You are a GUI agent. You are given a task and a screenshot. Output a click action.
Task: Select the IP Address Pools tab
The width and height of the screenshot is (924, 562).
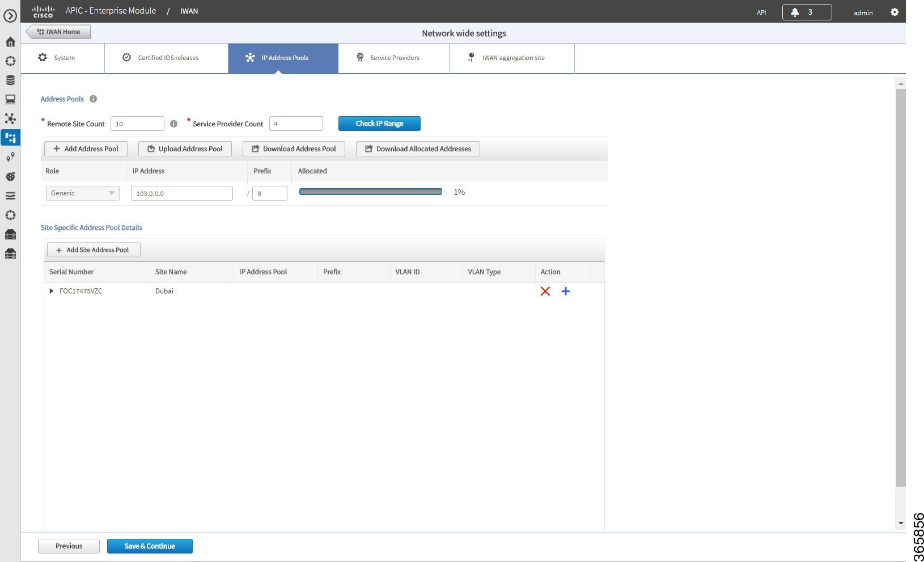click(x=283, y=58)
